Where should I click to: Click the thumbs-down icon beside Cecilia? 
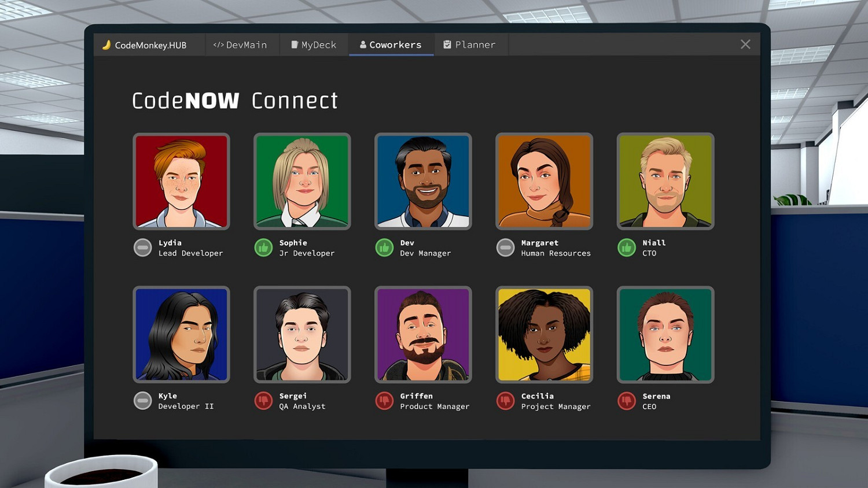(505, 401)
